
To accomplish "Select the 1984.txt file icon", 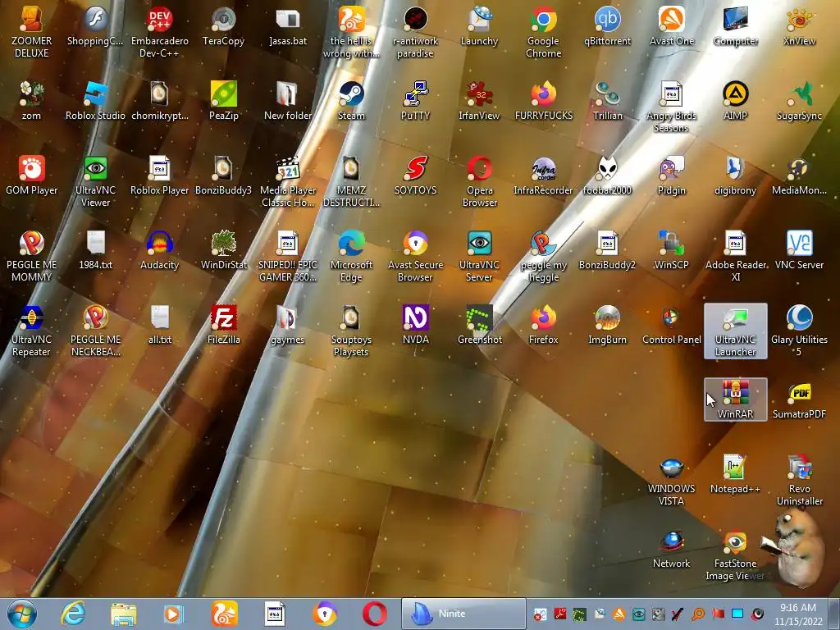I will 95,250.
